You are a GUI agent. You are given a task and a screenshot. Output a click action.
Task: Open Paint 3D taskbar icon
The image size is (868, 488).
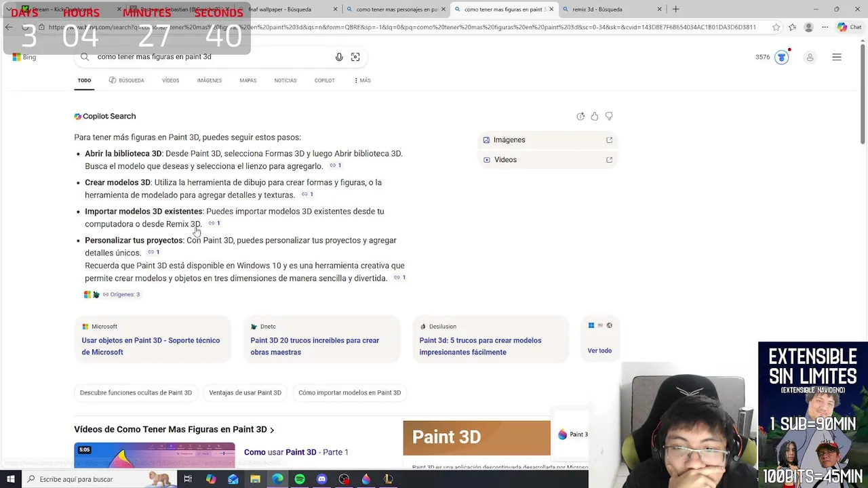(366, 479)
